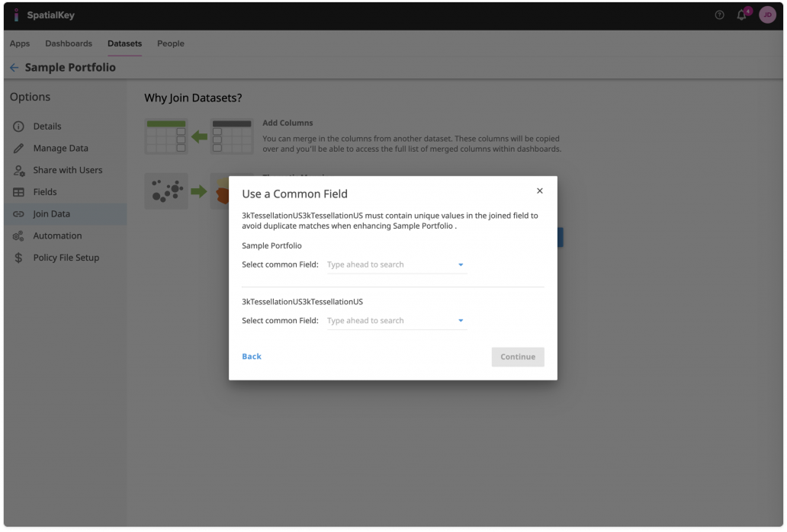Select the Details option in the sidebar
This screenshot has width=787, height=532.
point(17,126)
